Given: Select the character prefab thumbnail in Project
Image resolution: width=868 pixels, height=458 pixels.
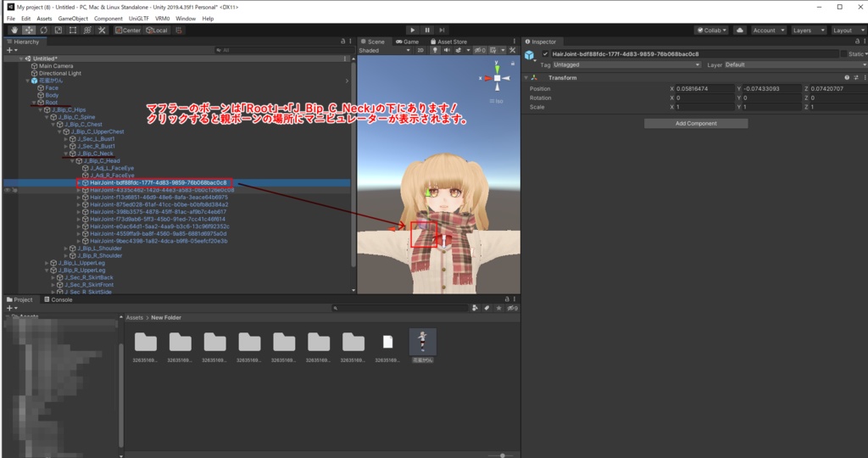Looking at the screenshot, I should (422, 342).
